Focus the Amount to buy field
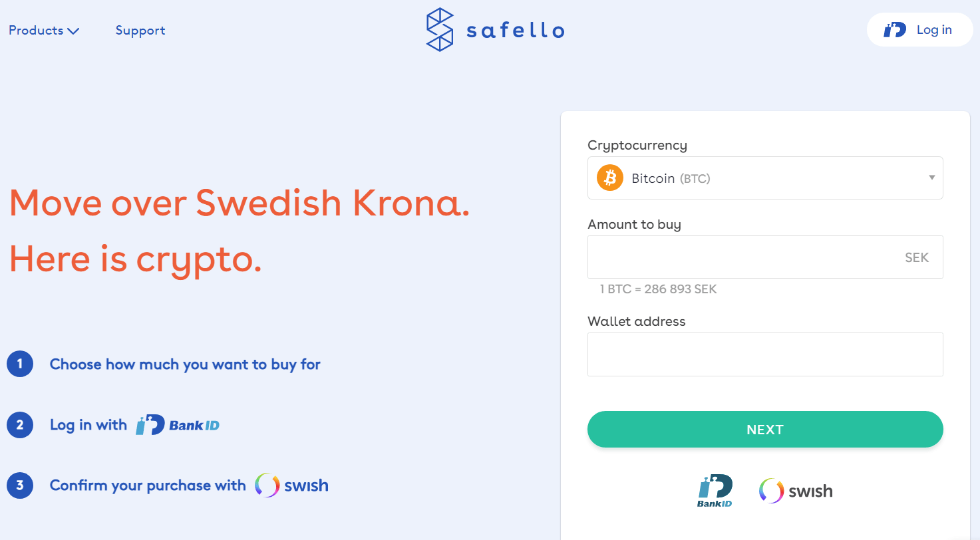The image size is (980, 540). (765, 257)
